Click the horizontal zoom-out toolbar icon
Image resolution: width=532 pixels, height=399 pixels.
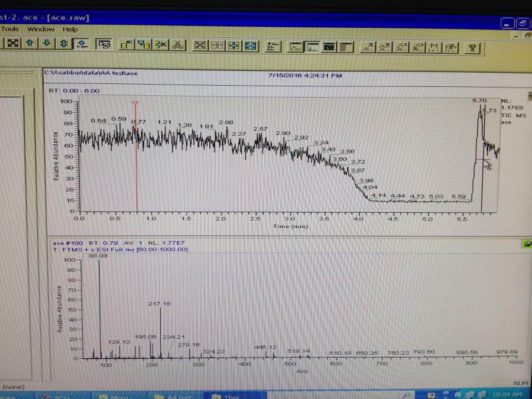tap(217, 46)
